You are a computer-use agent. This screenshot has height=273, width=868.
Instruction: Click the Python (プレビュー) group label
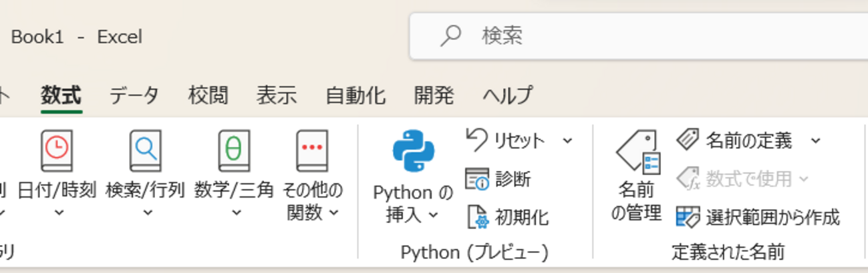click(x=474, y=252)
